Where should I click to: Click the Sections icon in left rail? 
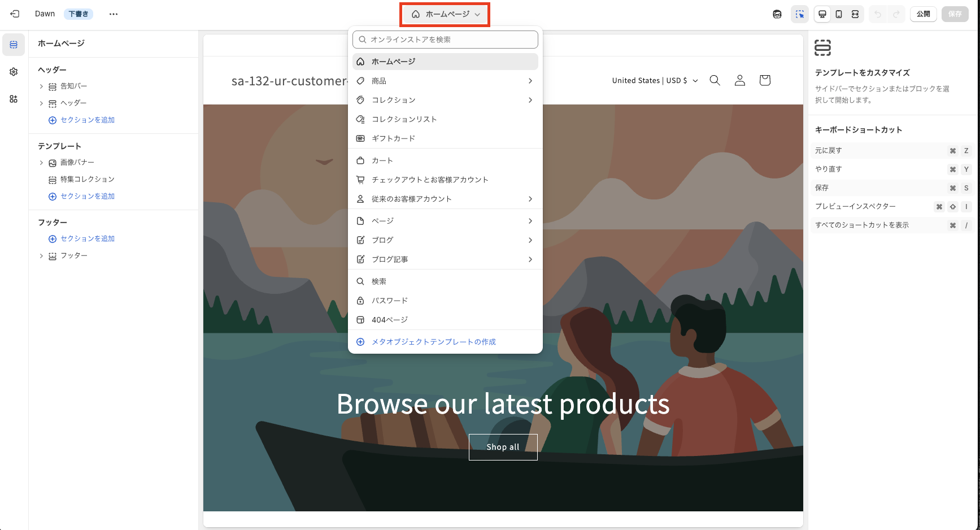[14, 45]
